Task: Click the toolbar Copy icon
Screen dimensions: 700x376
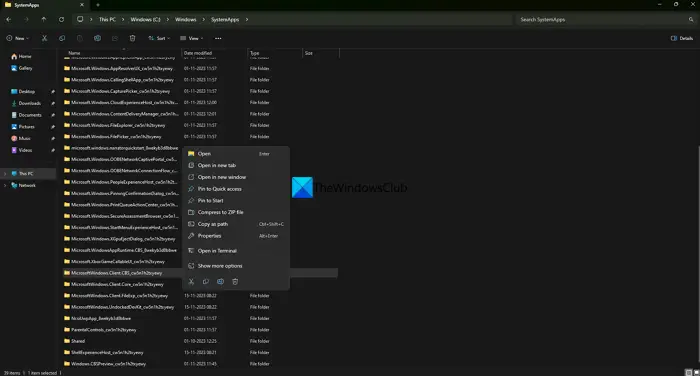Action: click(62, 38)
